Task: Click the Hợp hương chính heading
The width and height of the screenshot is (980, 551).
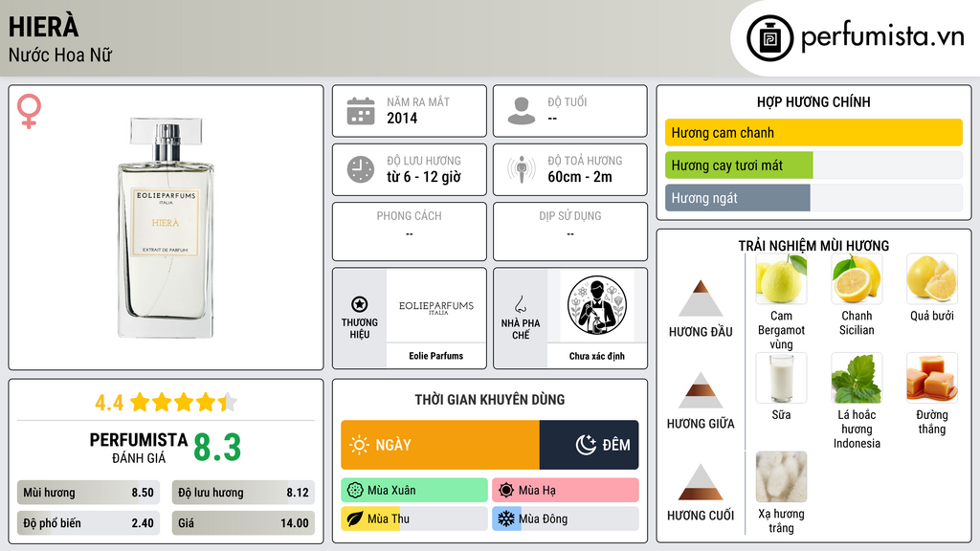Action: (x=813, y=101)
